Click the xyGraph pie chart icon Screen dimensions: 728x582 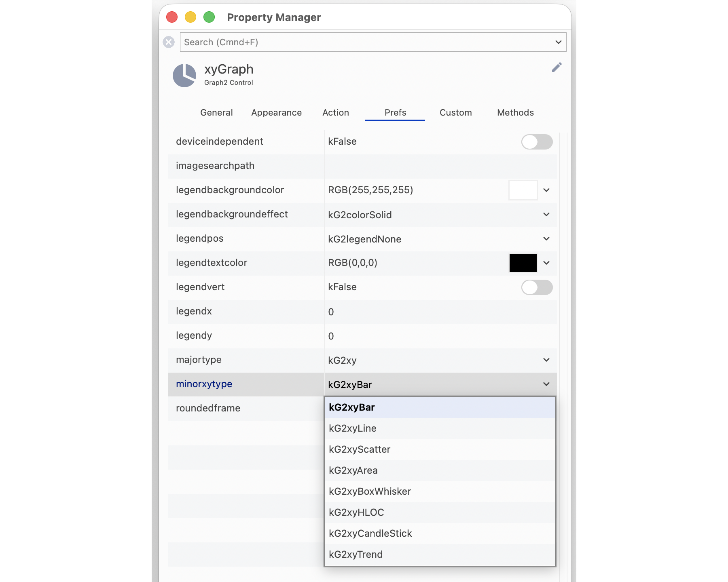(x=184, y=76)
